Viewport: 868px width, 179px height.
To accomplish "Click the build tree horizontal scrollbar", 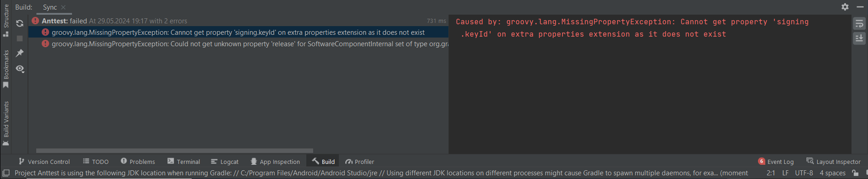I will pyautogui.click(x=174, y=151).
